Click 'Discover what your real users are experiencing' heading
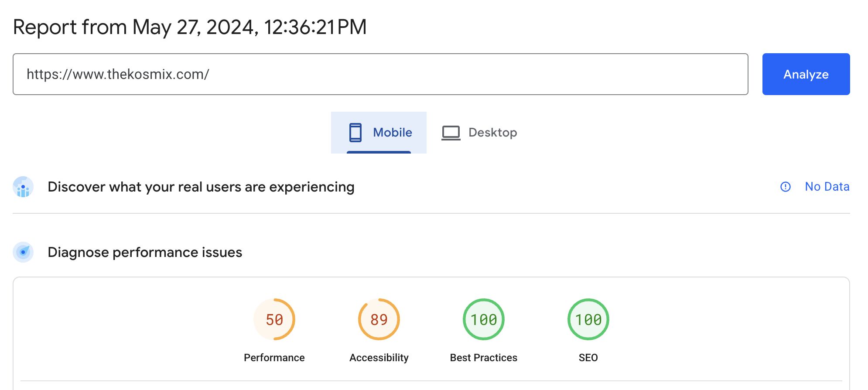This screenshot has height=390, width=868. click(x=201, y=187)
